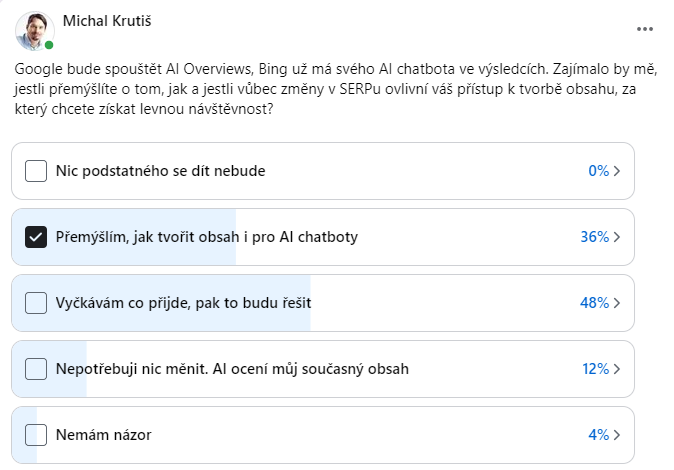This screenshot has height=470, width=674.
Task: Click 'Vyčkávám co přijde' option label
Action: point(188,303)
